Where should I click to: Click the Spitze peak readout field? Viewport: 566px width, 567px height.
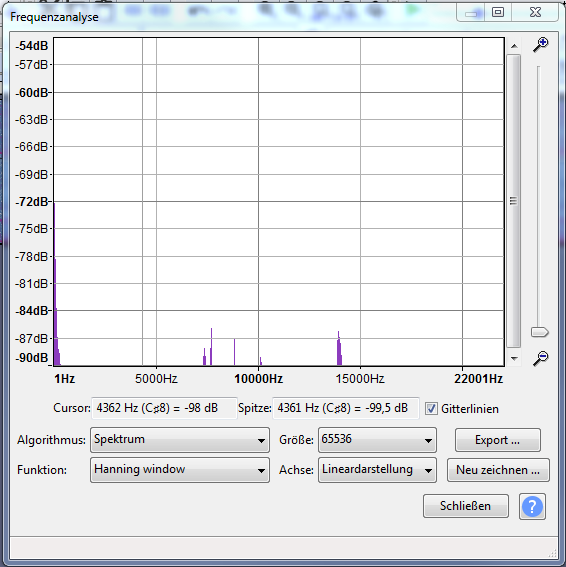pyautogui.click(x=346, y=408)
